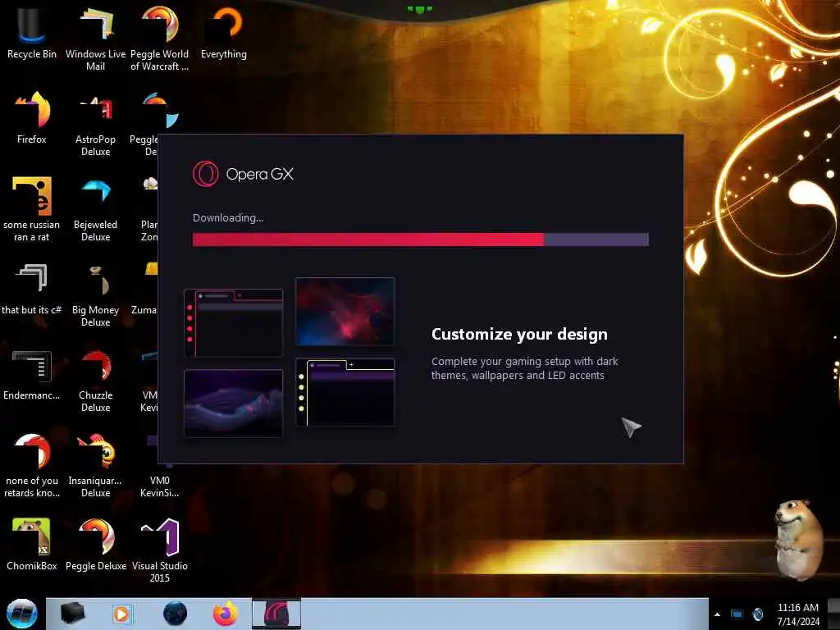The image size is (840, 630).
Task: Open the dark globe taskbar icon
Action: click(176, 614)
